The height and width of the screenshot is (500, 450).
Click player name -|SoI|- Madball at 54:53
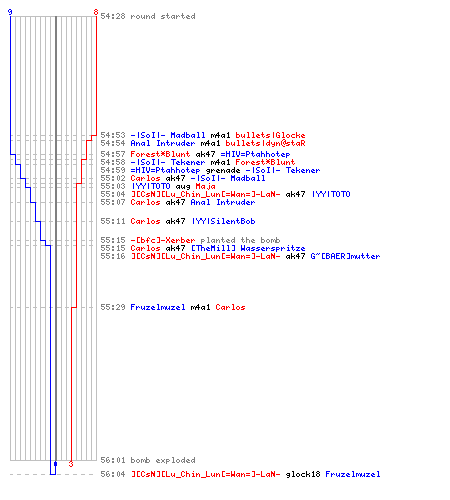[x=168, y=135]
